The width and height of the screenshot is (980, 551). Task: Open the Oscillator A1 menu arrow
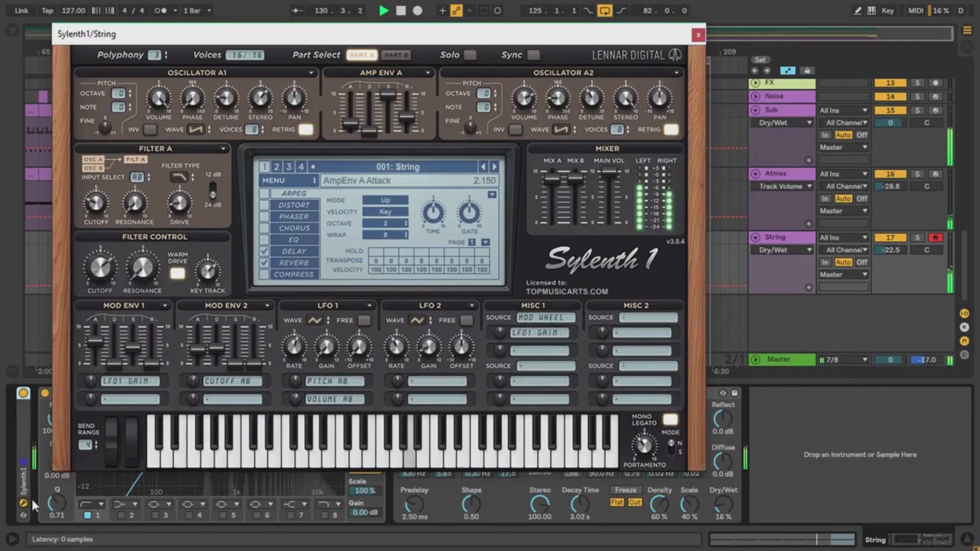(x=311, y=73)
